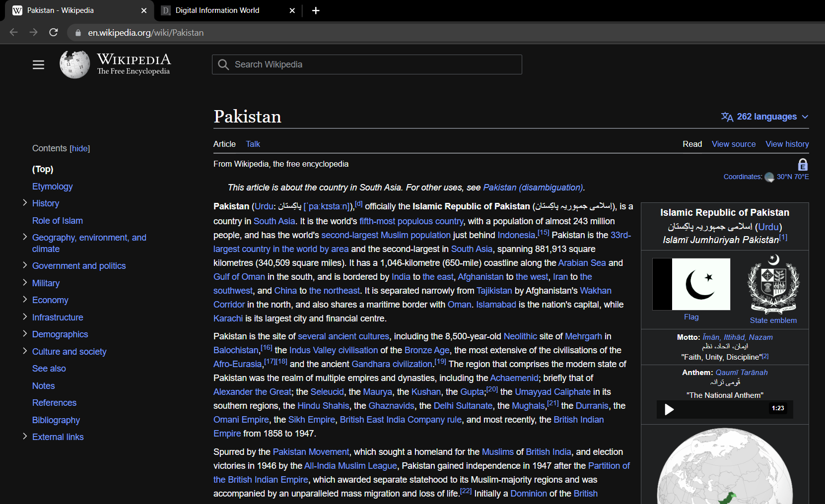825x504 pixels.
Task: Open the Pakistan flag image
Action: [x=691, y=284]
